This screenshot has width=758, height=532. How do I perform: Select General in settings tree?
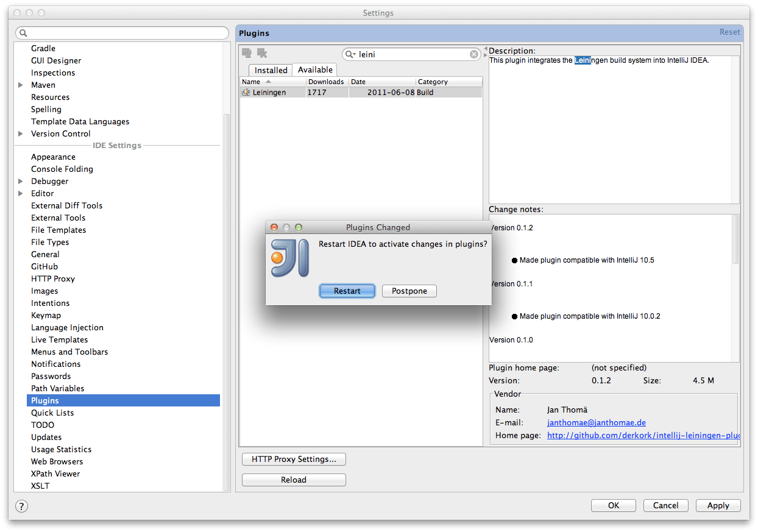click(x=45, y=254)
